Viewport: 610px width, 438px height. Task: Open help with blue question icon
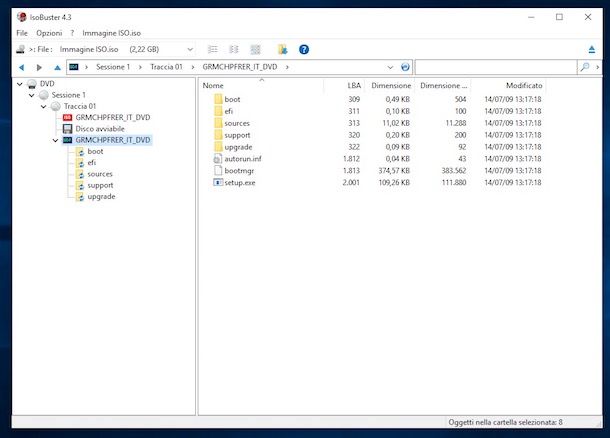point(304,49)
